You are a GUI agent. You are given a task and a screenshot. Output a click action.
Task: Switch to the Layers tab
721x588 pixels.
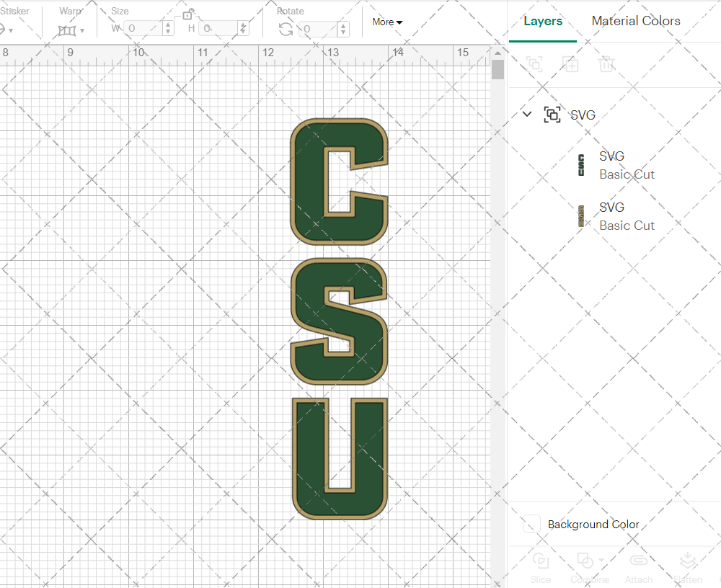pyautogui.click(x=543, y=21)
